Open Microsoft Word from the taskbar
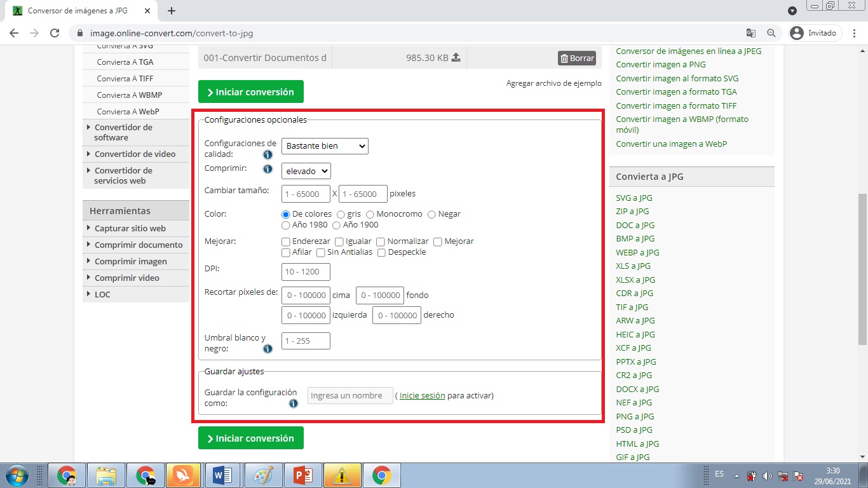868x488 pixels. (x=222, y=475)
